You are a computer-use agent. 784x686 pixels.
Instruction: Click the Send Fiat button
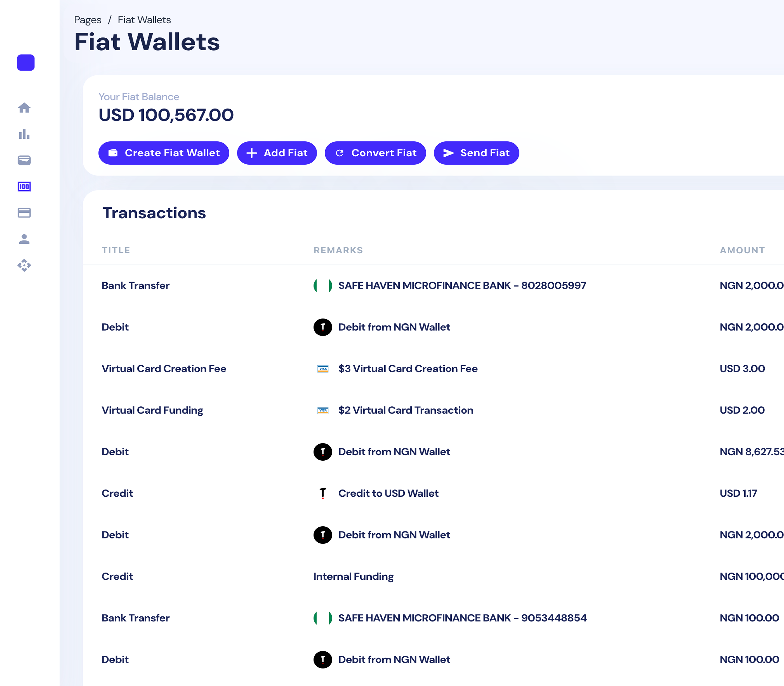pos(476,153)
